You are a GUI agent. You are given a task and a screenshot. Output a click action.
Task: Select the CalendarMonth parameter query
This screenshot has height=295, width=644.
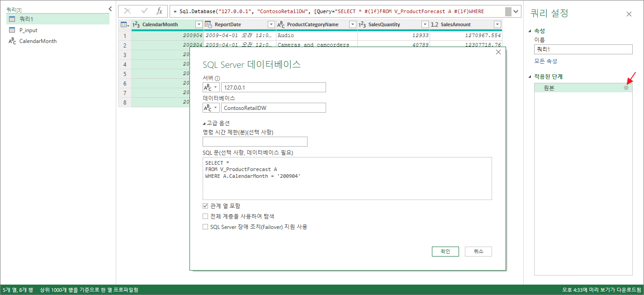tap(57, 41)
